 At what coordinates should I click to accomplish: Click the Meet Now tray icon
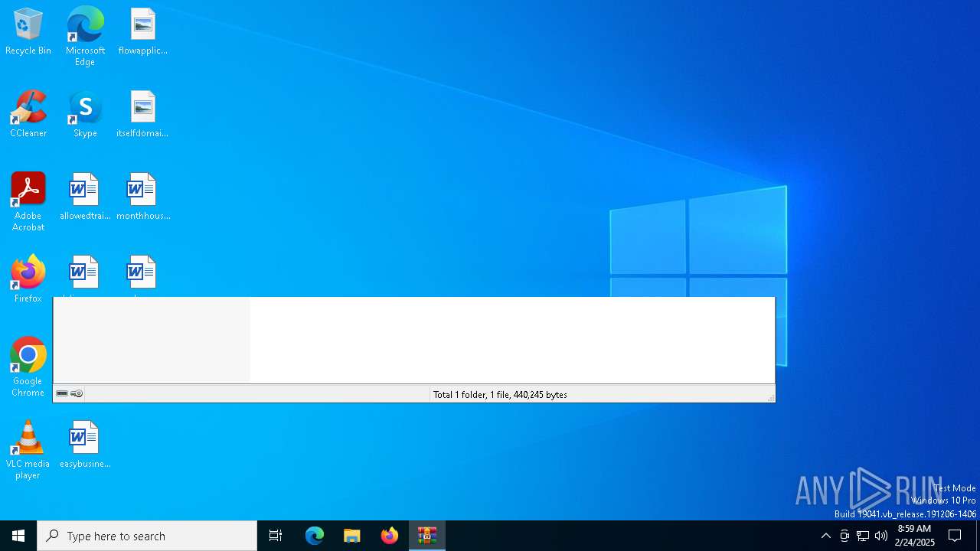(x=844, y=536)
